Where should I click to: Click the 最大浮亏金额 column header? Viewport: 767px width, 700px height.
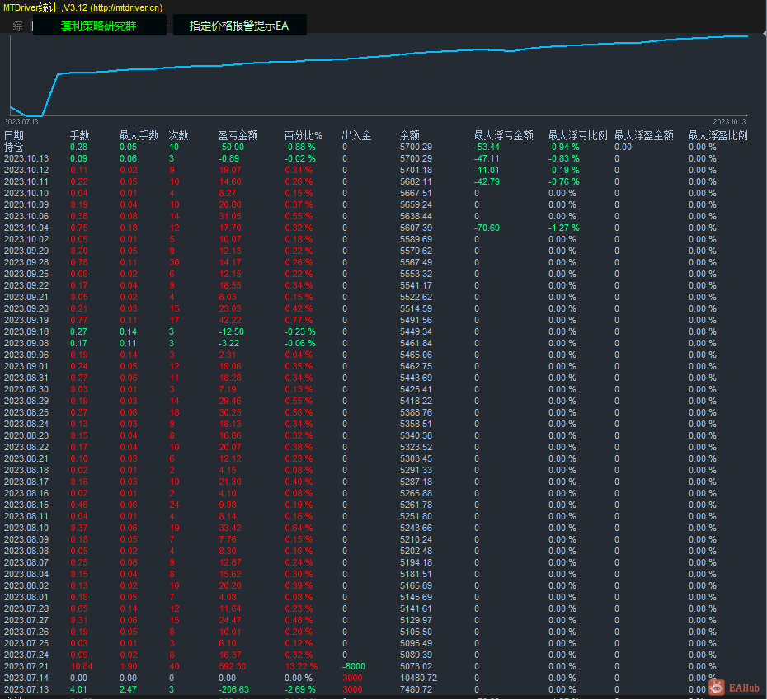(x=503, y=135)
